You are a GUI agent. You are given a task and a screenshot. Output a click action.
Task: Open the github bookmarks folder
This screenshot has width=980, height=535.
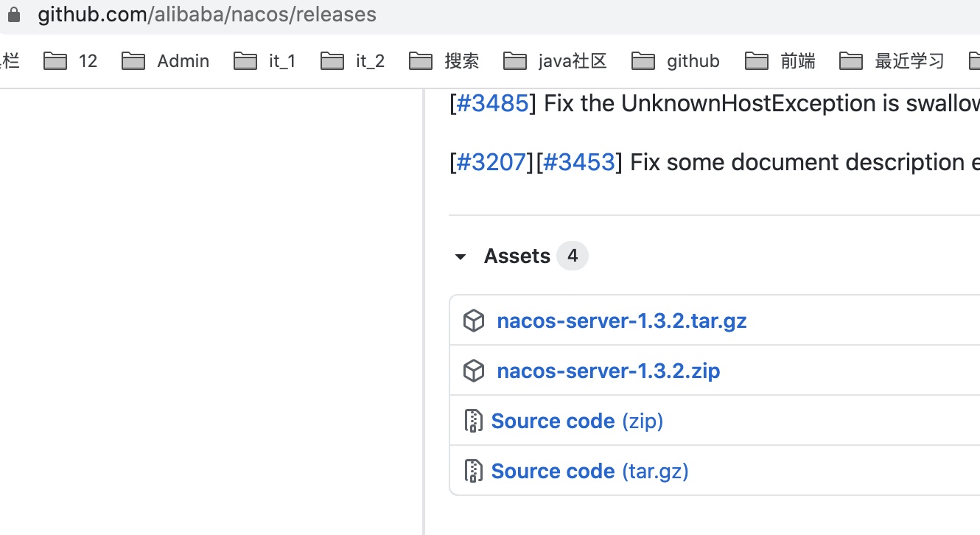676,61
